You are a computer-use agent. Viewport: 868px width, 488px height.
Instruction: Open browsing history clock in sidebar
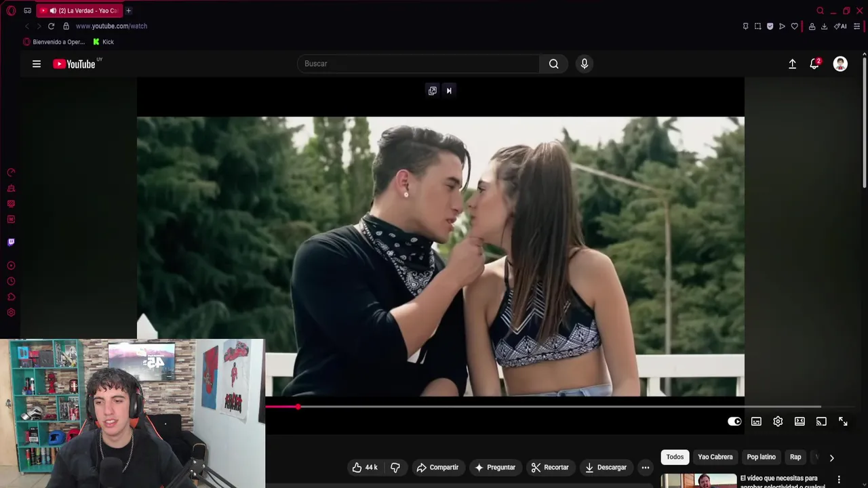coord(11,281)
